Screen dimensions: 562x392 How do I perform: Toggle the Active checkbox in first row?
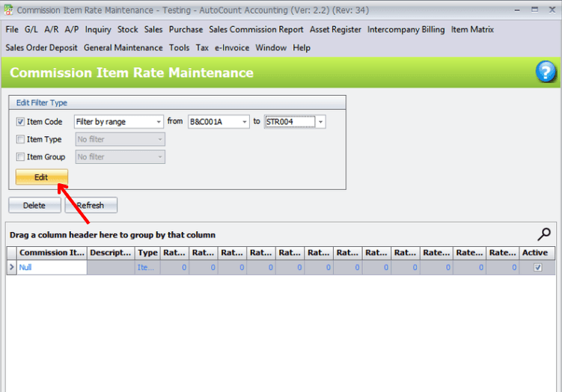click(x=537, y=267)
